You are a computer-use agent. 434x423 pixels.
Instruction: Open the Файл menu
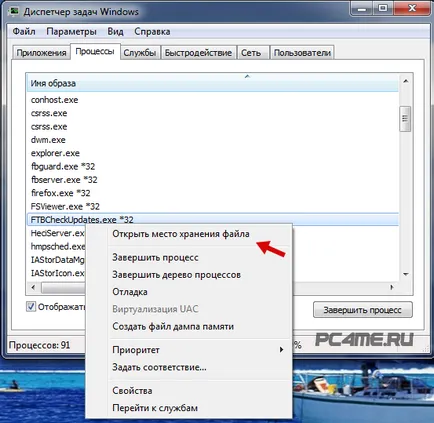pos(24,32)
